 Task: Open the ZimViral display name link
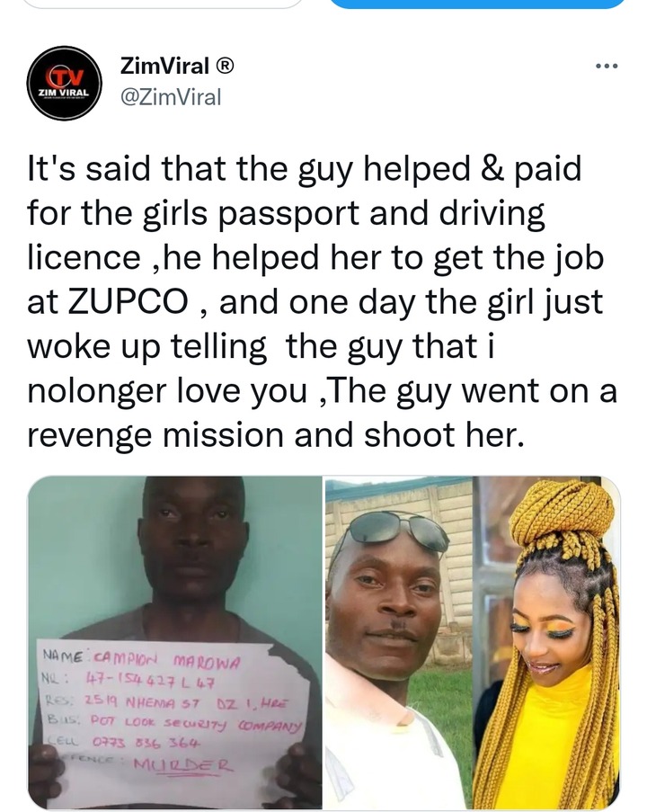164,66
